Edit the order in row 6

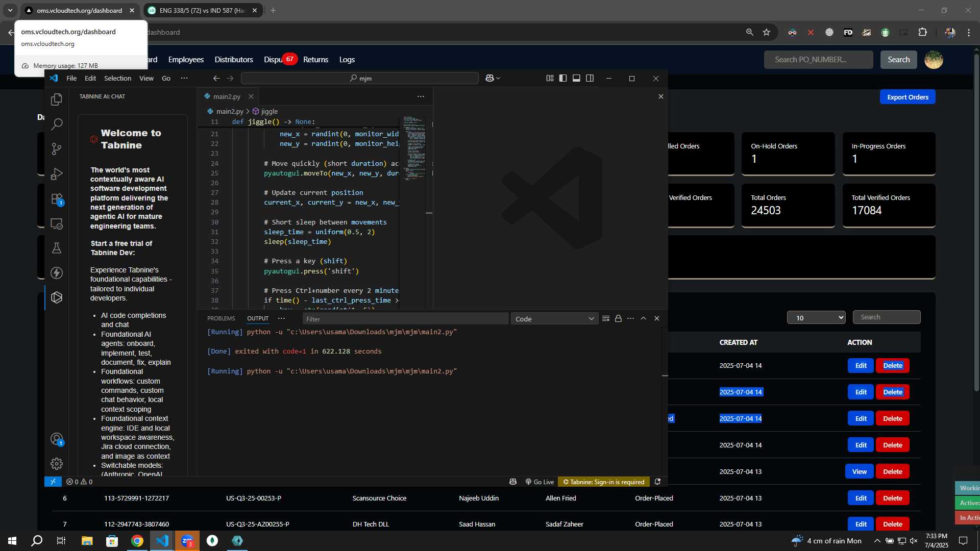coord(861,498)
